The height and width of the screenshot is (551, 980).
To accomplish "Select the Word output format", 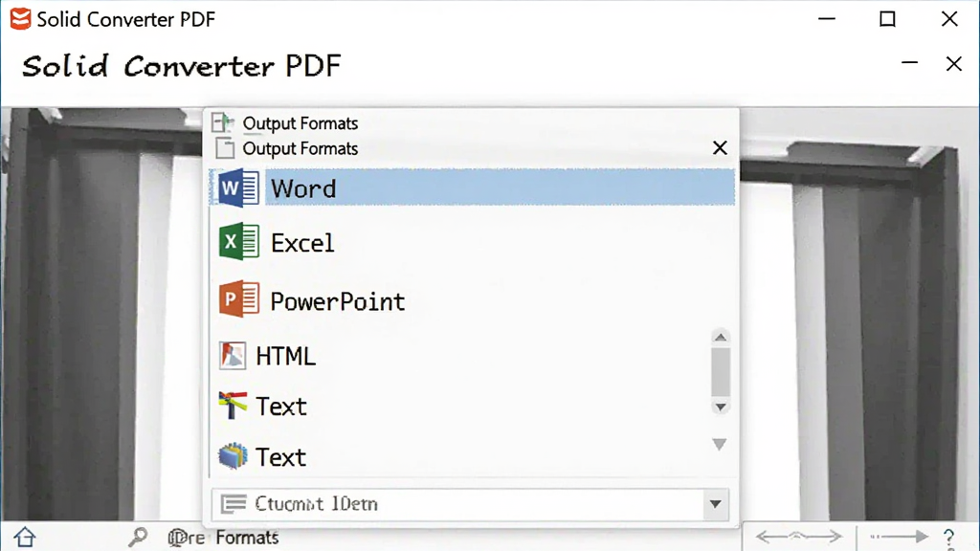I will (x=472, y=187).
